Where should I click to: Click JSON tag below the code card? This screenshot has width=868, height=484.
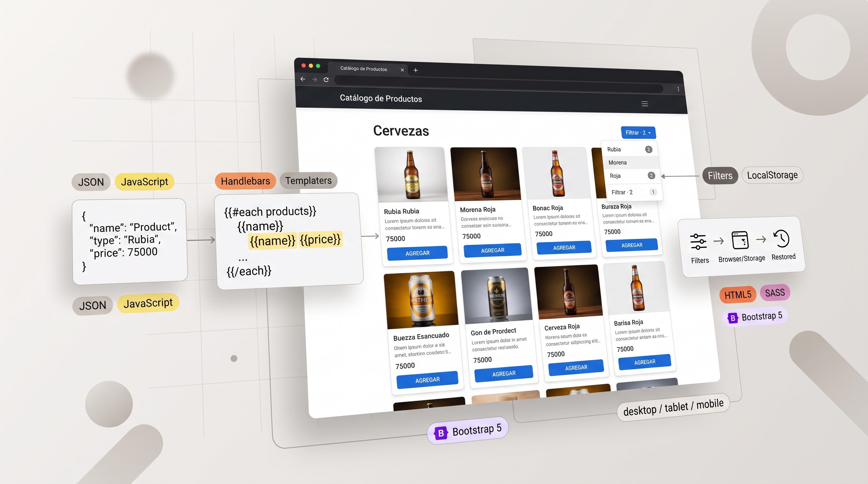coord(92,305)
